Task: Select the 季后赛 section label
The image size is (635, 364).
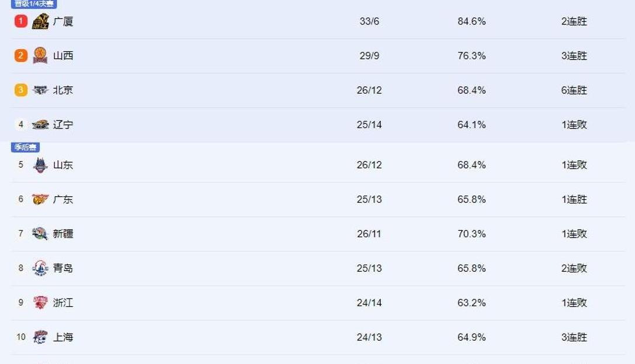Action: click(25, 147)
